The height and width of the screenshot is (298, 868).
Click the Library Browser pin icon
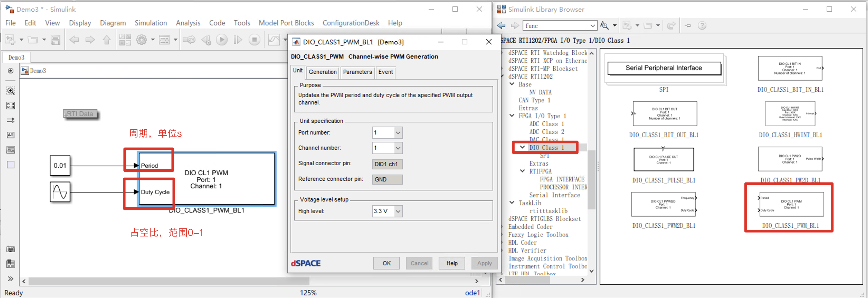point(688,26)
